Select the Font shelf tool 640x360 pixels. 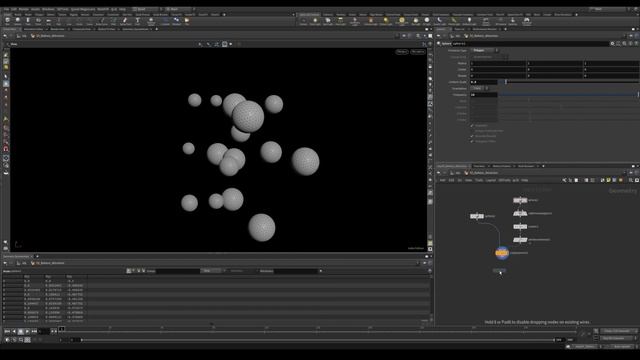coord(138,21)
